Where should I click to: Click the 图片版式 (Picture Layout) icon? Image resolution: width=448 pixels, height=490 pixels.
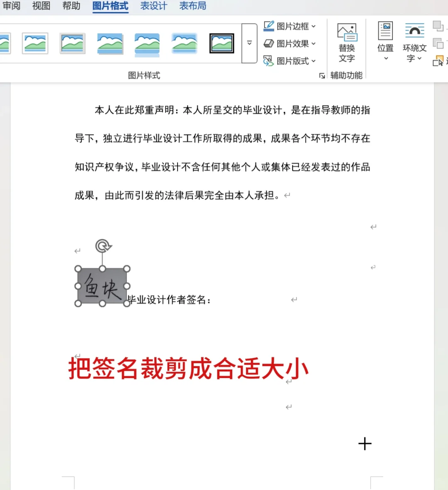(268, 60)
